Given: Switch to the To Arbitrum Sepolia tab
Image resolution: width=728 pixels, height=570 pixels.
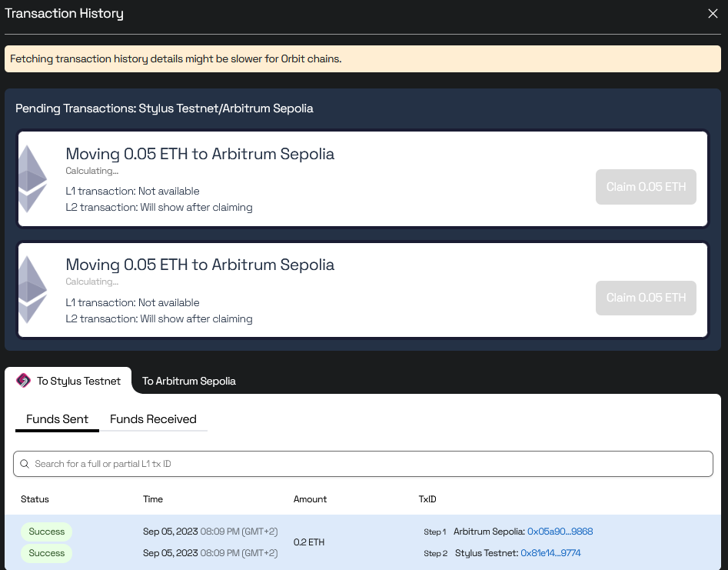Looking at the screenshot, I should coord(188,381).
